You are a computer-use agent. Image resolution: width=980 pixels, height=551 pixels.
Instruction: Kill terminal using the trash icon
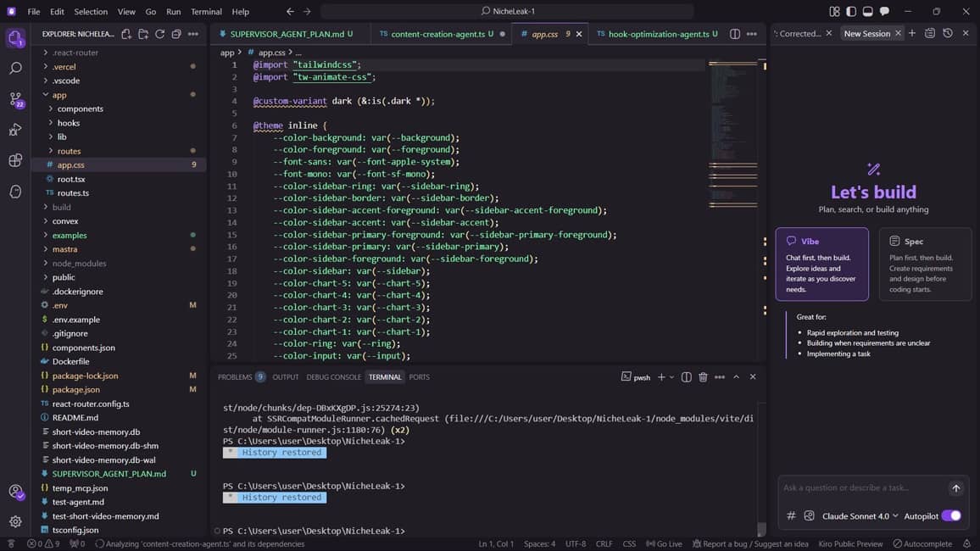click(703, 377)
